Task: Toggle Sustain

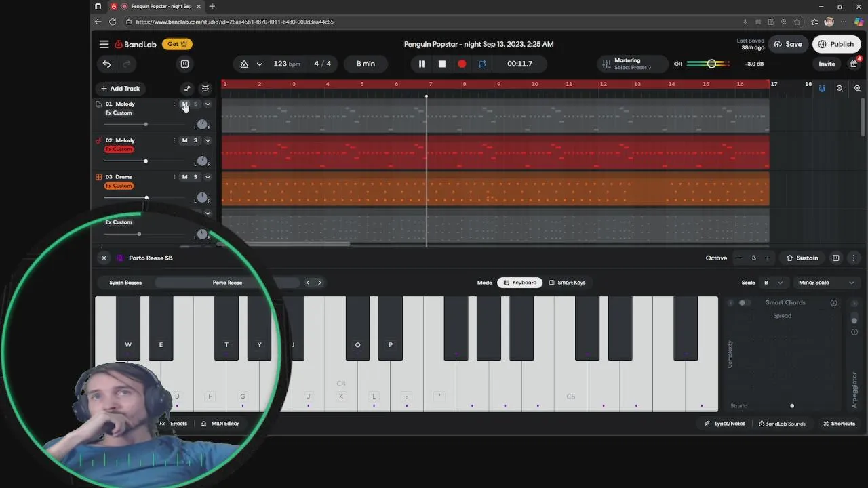Action: tap(802, 258)
